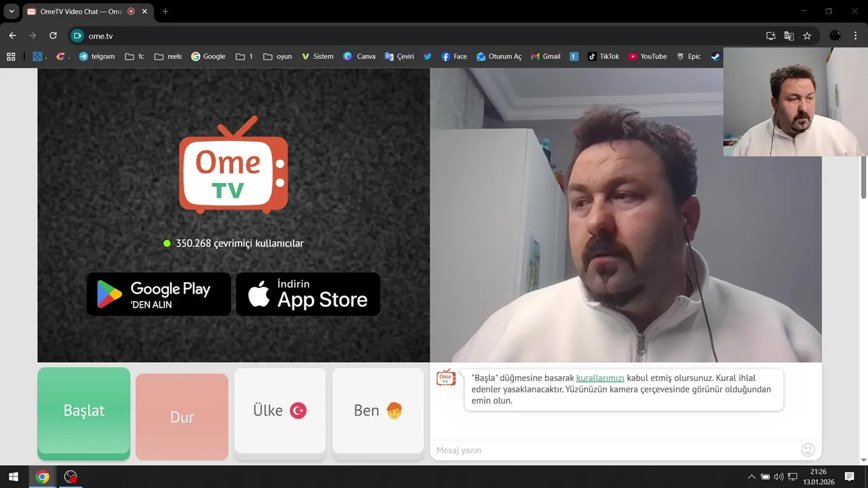Open the Epic bookmark
The width and height of the screenshot is (868, 488).
tap(688, 56)
